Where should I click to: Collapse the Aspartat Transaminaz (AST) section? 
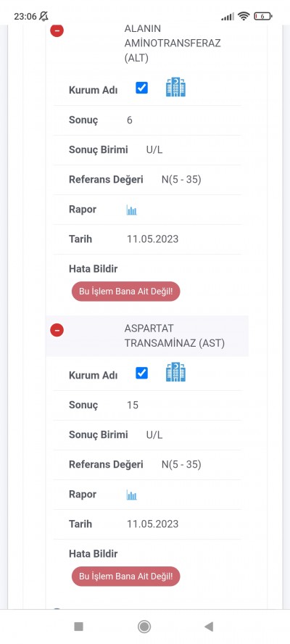point(57,330)
